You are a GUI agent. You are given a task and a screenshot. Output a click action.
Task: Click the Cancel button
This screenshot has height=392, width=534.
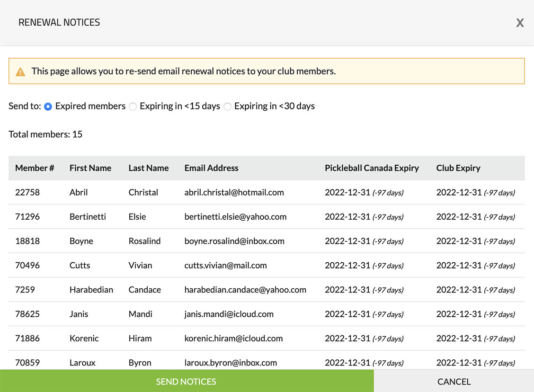tap(454, 382)
